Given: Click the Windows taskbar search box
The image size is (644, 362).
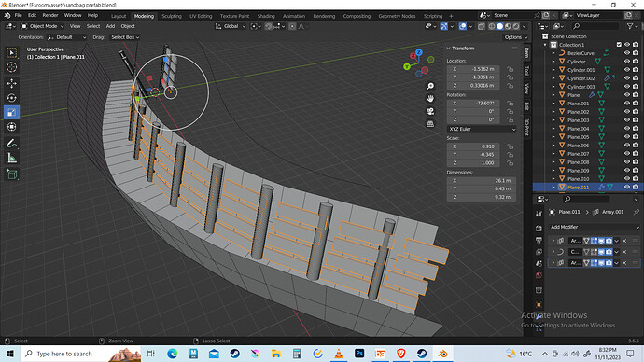Looking at the screenshot, I should [x=81, y=354].
